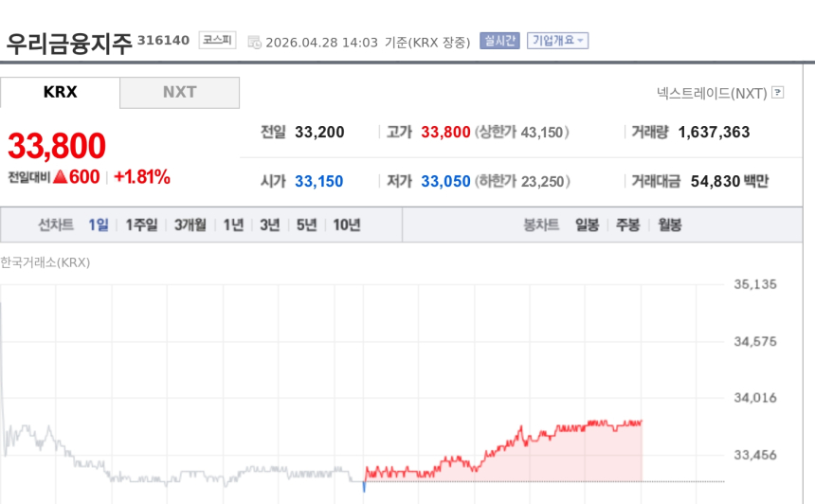Open the 기업개요 dropdown
Image resolution: width=815 pixels, height=504 pixels.
click(x=557, y=41)
